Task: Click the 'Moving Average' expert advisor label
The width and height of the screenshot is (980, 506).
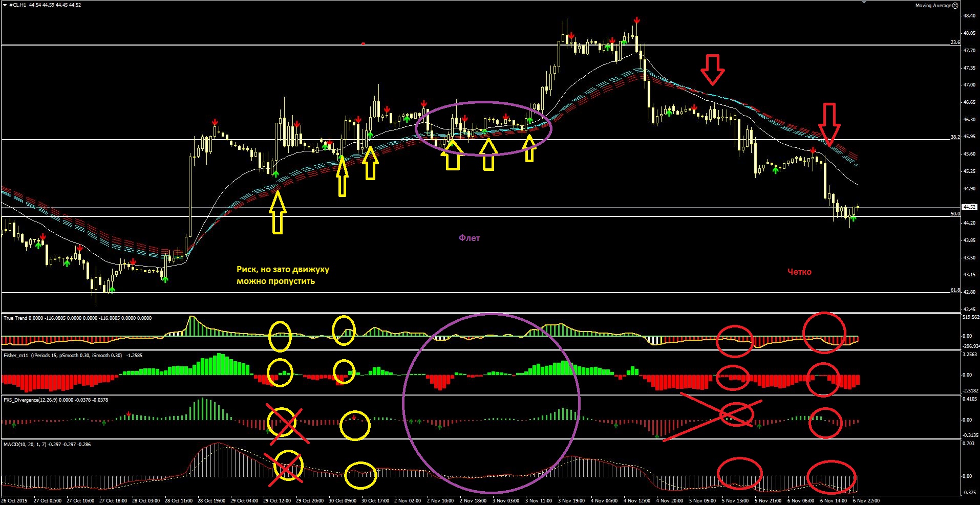Action: tap(933, 6)
